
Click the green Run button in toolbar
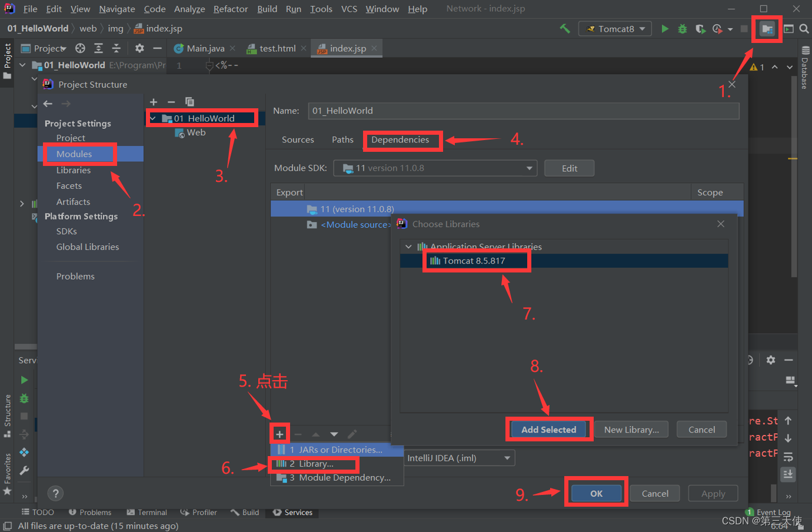click(x=664, y=29)
